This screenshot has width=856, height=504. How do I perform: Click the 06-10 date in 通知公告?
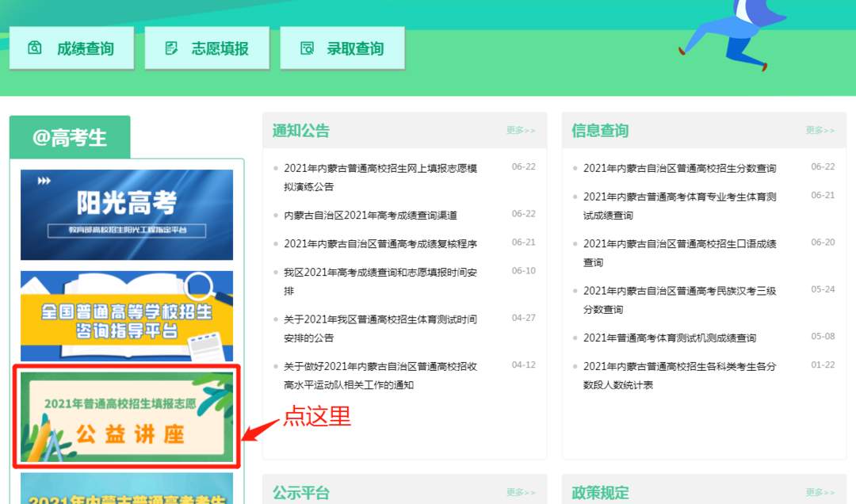524,271
